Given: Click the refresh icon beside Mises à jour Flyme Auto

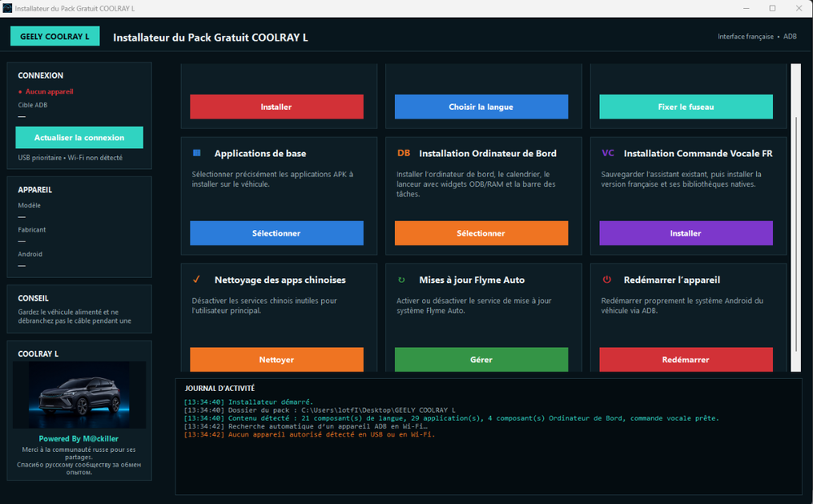Looking at the screenshot, I should tap(402, 280).
